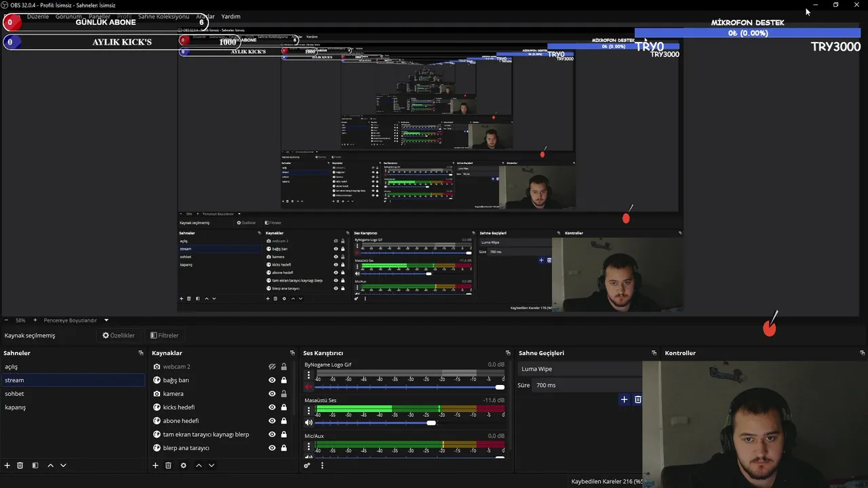Image resolution: width=868 pixels, height=488 pixels.
Task: Click the Filtreler button
Action: click(164, 335)
